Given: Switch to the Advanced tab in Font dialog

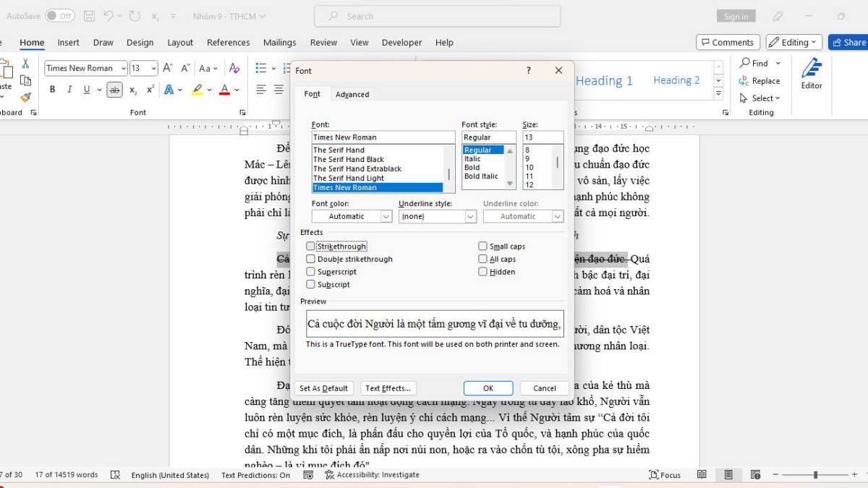Looking at the screenshot, I should pyautogui.click(x=352, y=94).
